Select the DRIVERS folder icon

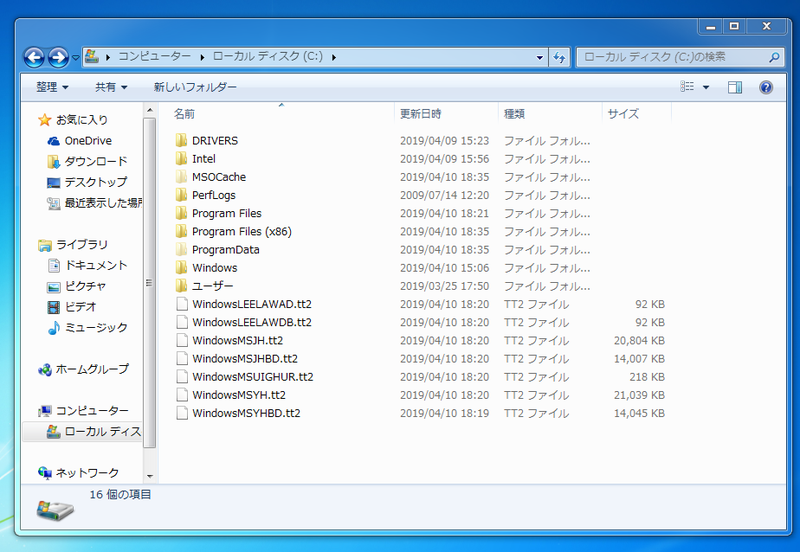181,140
